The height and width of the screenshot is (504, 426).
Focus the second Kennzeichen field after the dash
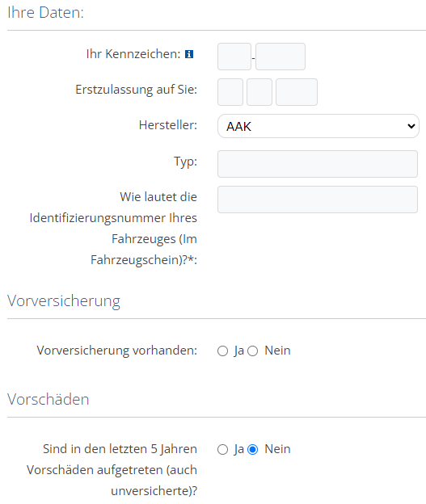point(280,57)
